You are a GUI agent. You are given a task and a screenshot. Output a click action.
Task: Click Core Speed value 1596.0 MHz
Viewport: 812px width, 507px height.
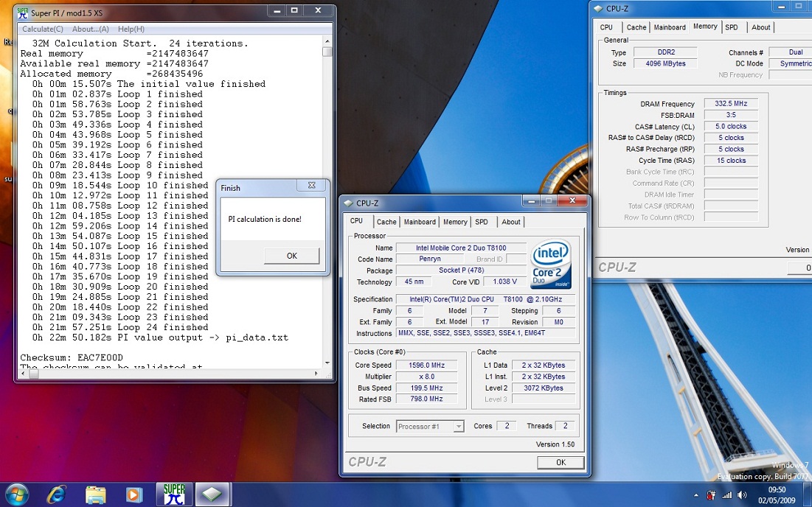point(427,366)
